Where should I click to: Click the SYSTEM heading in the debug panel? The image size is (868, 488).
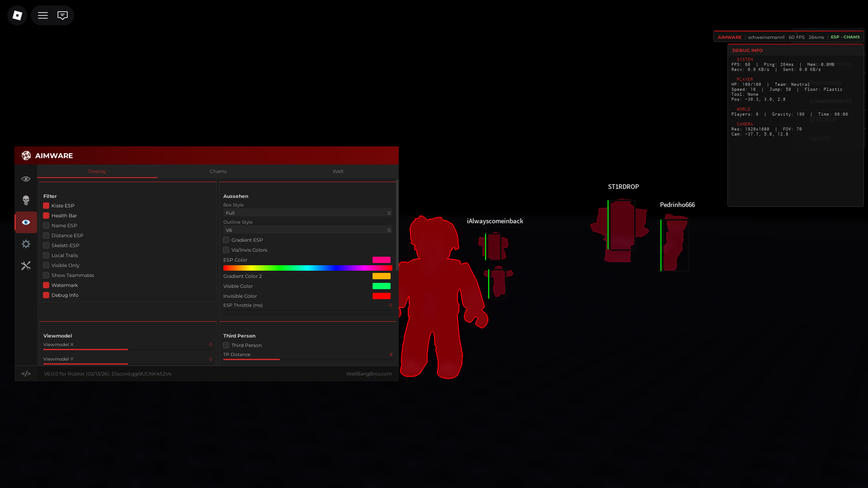point(745,60)
